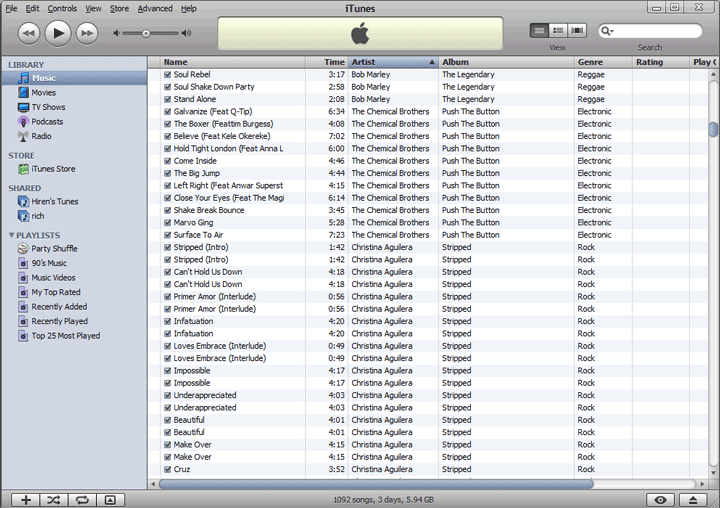Click the volume slider knob
Image resolution: width=720 pixels, height=508 pixels.
pyautogui.click(x=146, y=34)
